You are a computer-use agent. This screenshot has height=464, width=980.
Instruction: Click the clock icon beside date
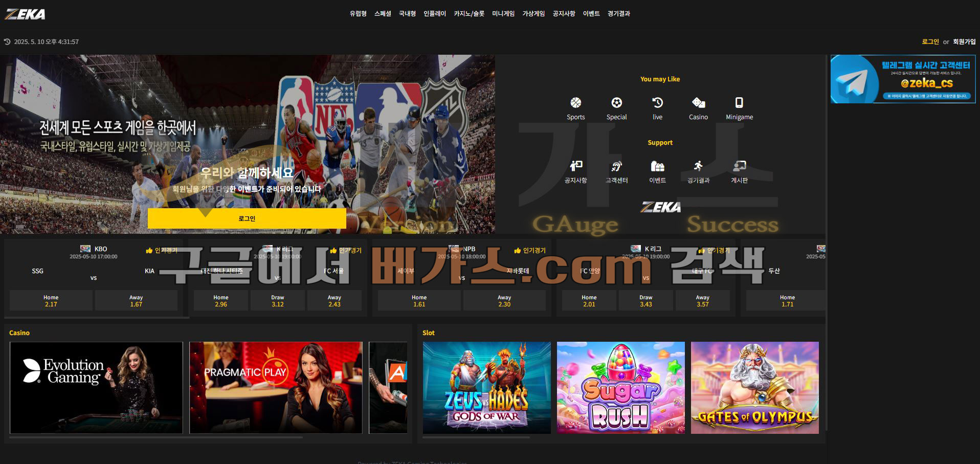point(7,41)
